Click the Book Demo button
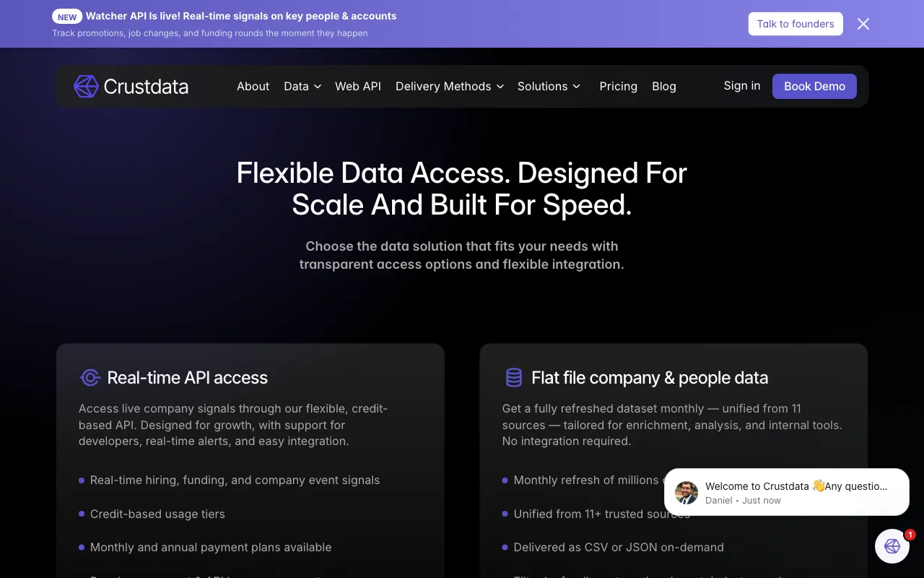 [x=814, y=86]
